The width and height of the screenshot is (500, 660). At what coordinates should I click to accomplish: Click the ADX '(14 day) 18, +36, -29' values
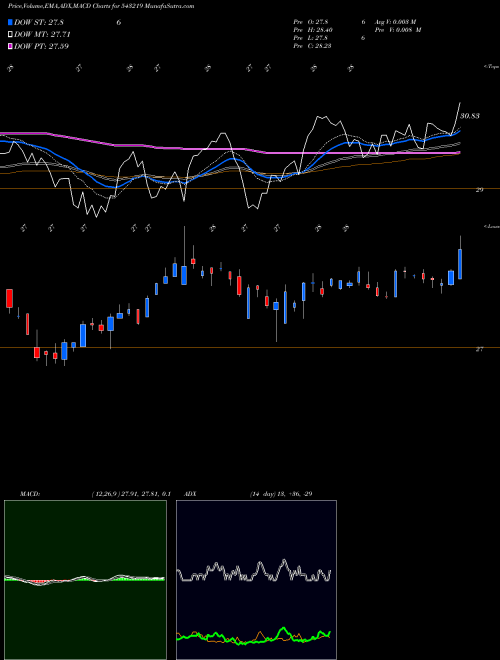coord(281,494)
